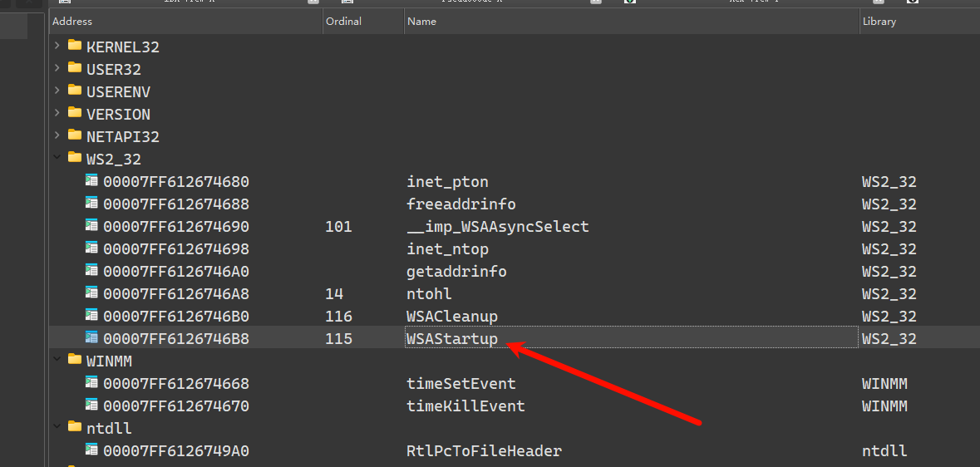
Task: Click the NETAPI32 folder icon
Action: (75, 135)
